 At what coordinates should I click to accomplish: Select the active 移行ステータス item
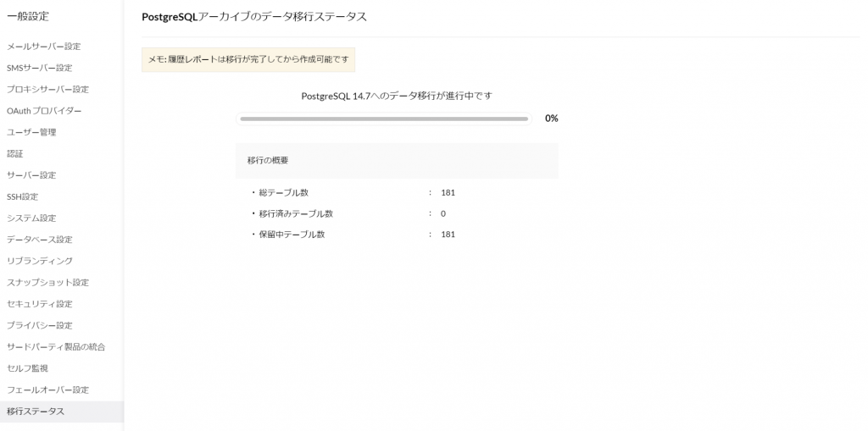point(36,412)
